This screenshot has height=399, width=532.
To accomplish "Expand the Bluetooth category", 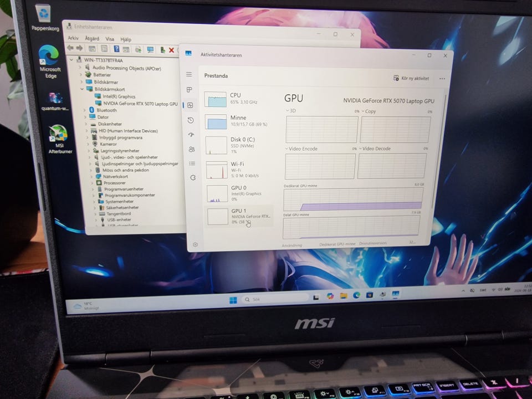I will point(84,110).
